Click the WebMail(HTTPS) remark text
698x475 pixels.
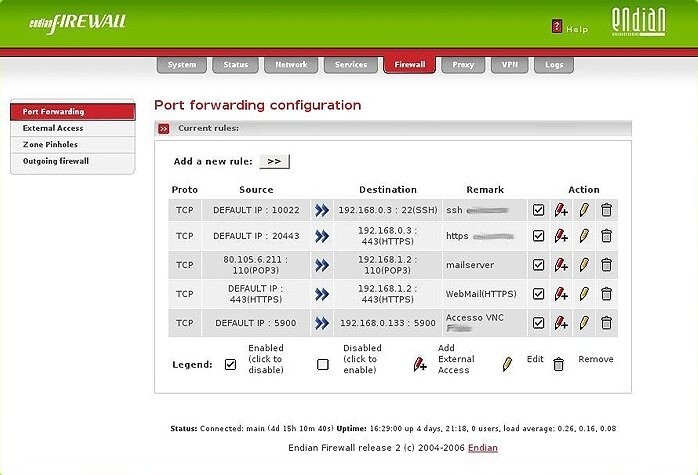pyautogui.click(x=481, y=294)
